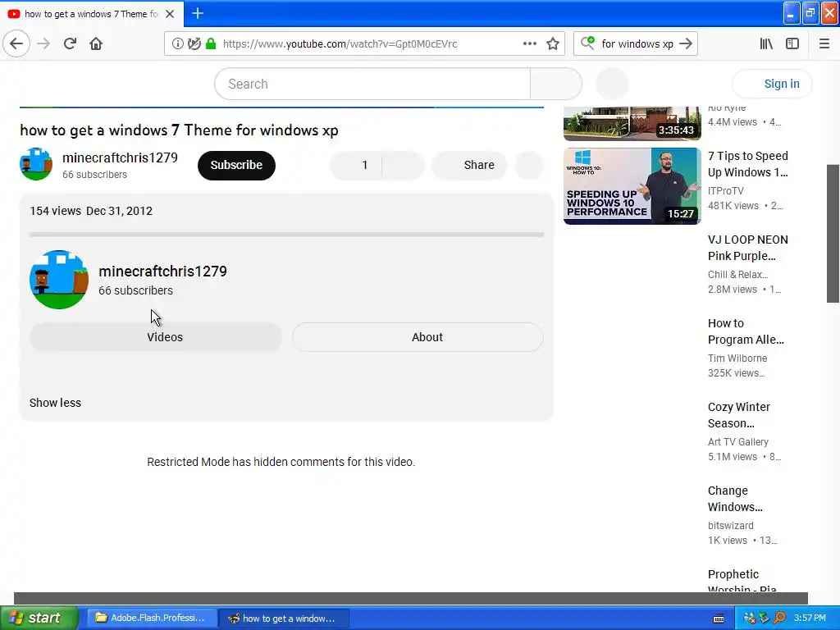Submit the 'for windows xp' search arrow
Image resolution: width=840 pixels, height=630 pixels.
point(686,43)
